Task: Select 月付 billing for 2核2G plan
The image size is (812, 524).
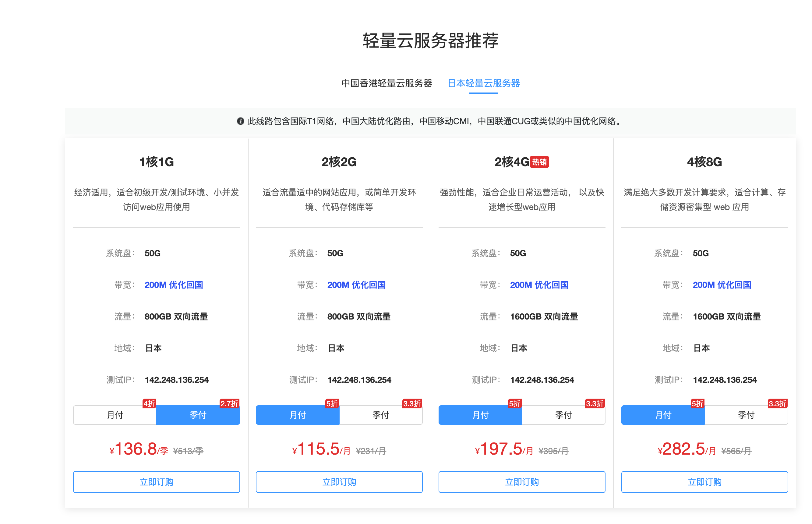Action: pos(298,415)
